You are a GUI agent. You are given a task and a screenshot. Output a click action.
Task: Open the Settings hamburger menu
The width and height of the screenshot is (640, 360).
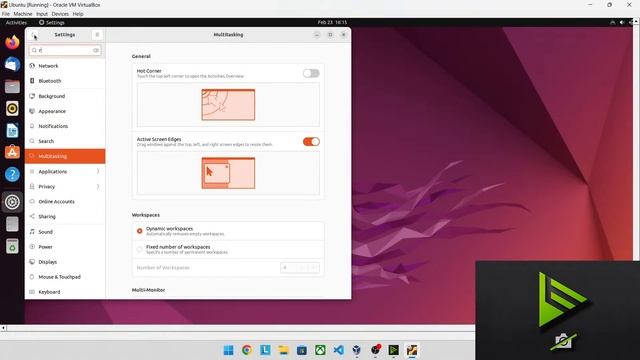click(x=97, y=35)
